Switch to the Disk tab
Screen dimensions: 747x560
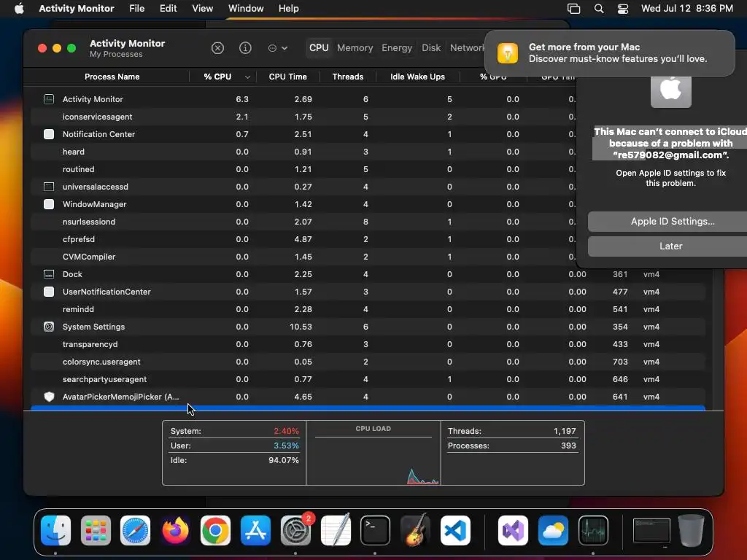tap(431, 48)
